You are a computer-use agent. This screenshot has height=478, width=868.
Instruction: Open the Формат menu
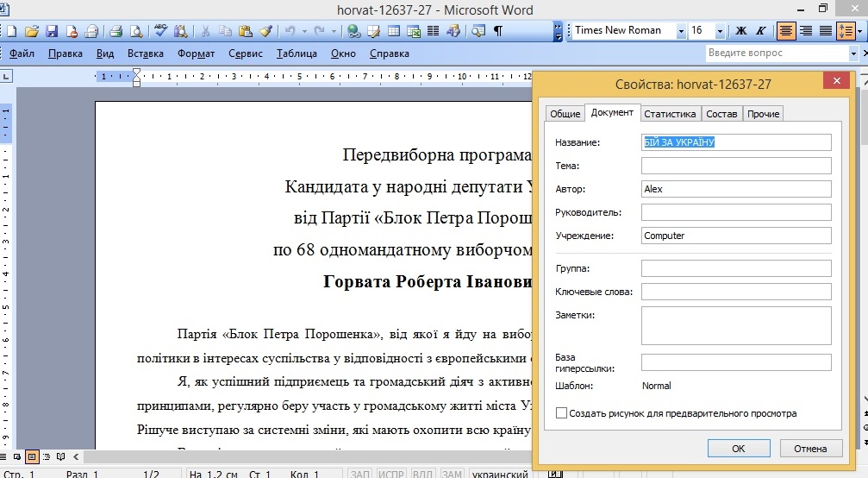click(x=196, y=53)
